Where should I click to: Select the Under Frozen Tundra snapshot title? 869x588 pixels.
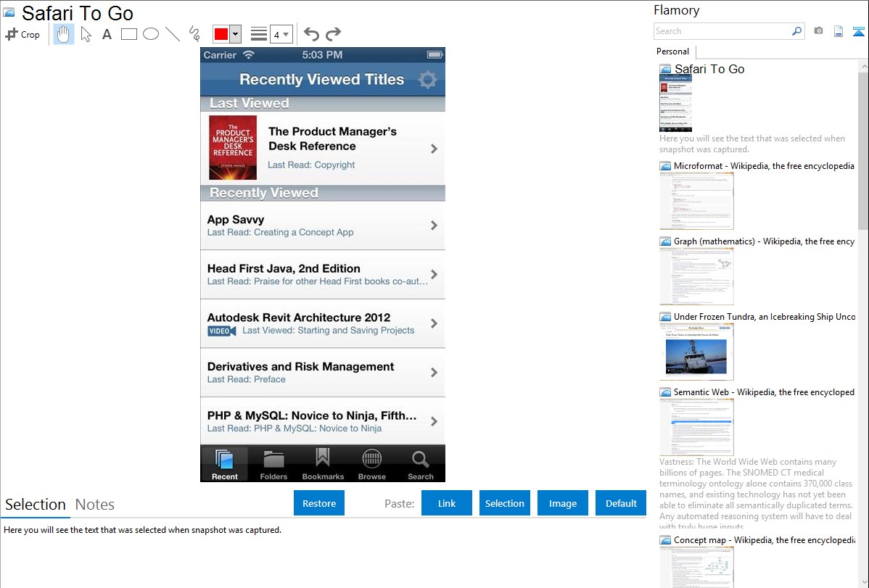pyautogui.click(x=765, y=316)
